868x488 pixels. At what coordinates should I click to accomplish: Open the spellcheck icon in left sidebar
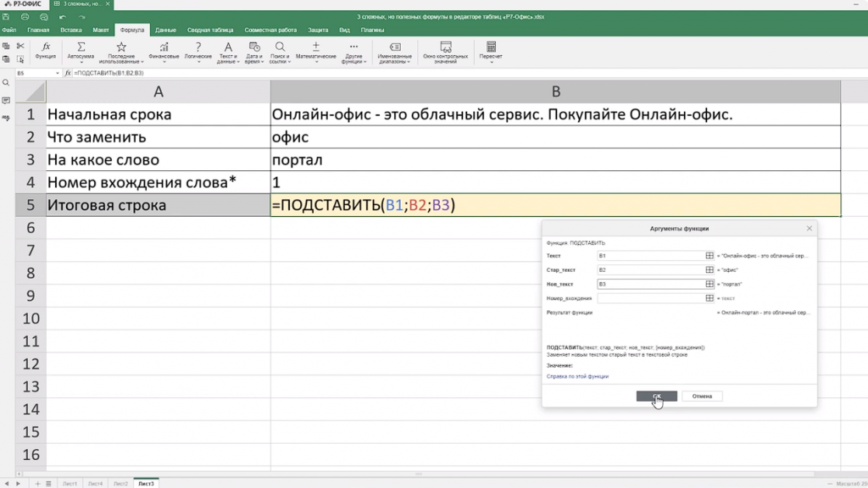(6, 118)
